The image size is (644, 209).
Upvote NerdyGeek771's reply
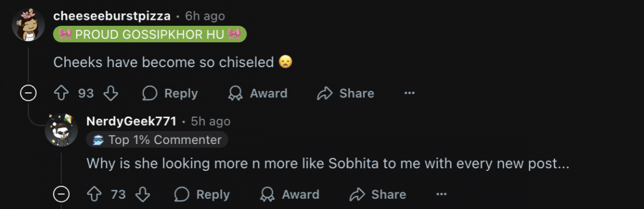pyautogui.click(x=94, y=194)
